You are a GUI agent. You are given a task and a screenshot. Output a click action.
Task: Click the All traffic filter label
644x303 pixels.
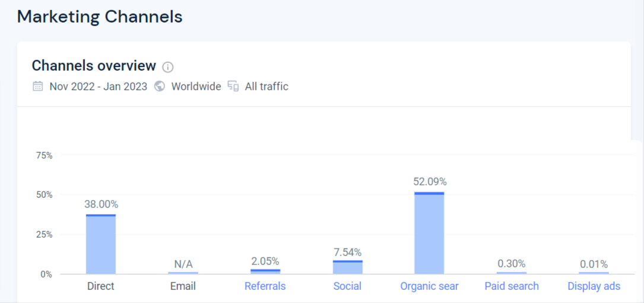267,87
